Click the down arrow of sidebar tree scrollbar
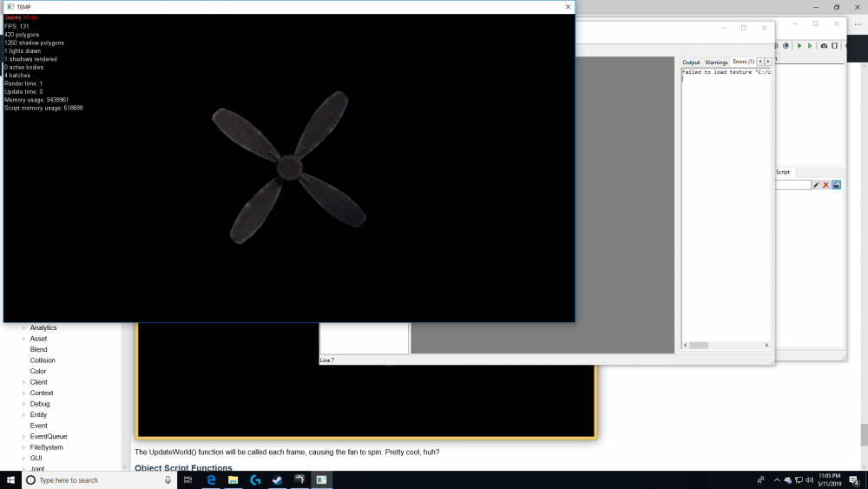 point(124,467)
